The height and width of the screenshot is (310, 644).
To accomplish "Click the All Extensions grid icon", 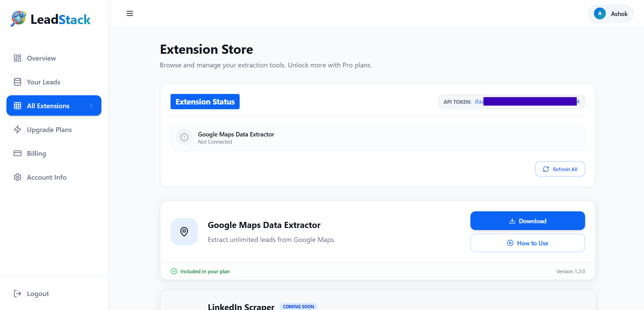I will tap(17, 105).
